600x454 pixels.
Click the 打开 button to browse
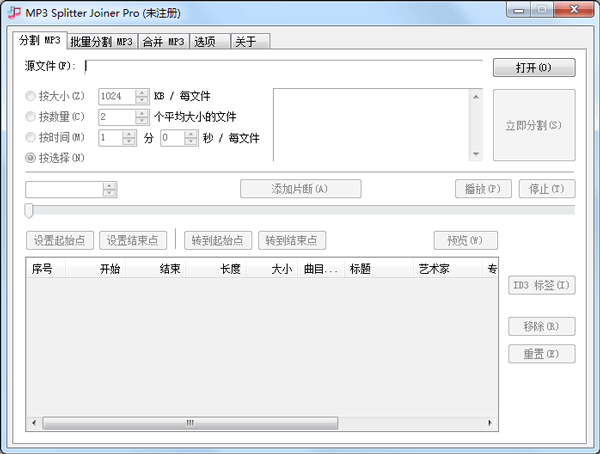[533, 68]
